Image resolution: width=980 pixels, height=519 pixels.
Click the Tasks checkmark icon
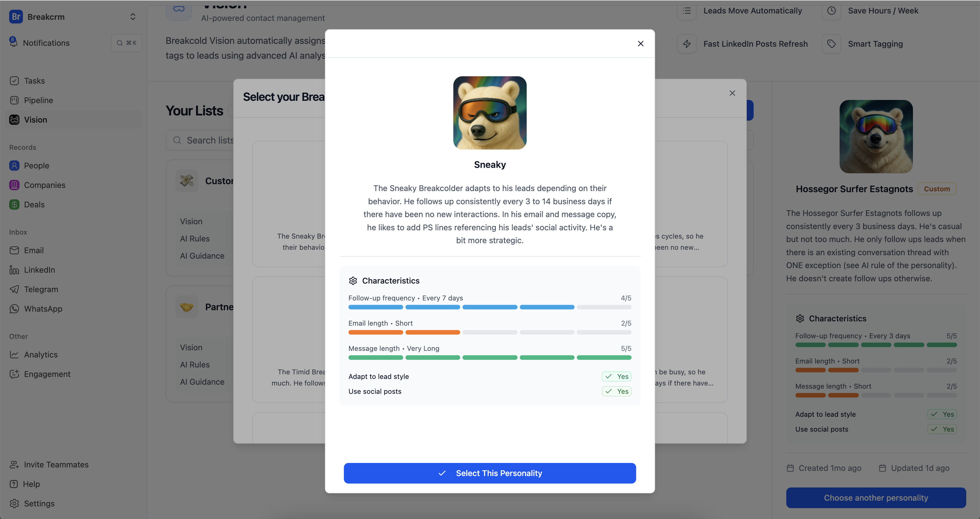coord(14,81)
